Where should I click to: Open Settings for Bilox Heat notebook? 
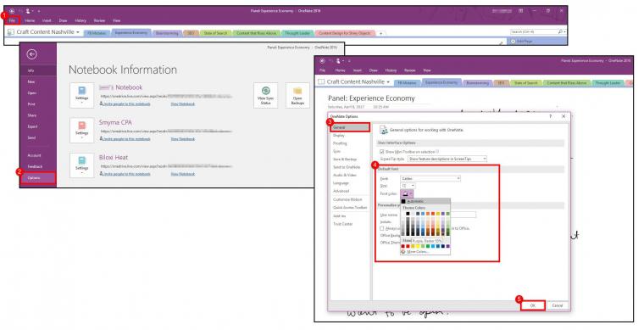[81, 165]
